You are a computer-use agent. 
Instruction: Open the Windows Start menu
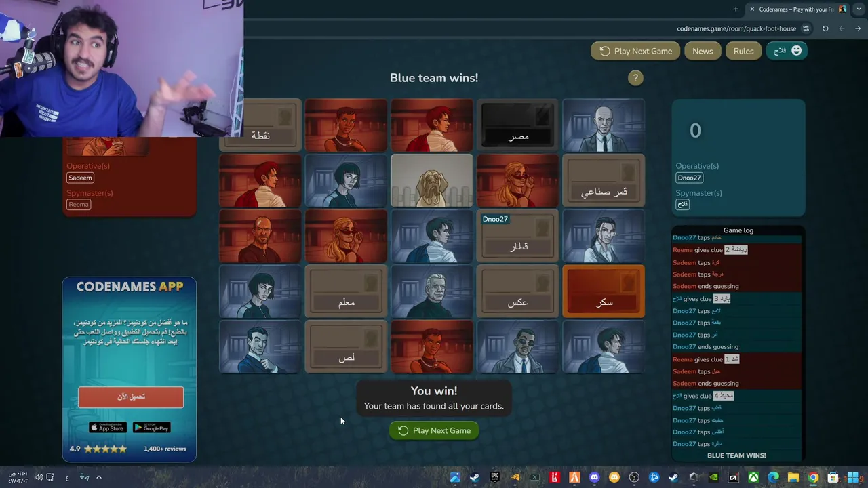pos(852,477)
